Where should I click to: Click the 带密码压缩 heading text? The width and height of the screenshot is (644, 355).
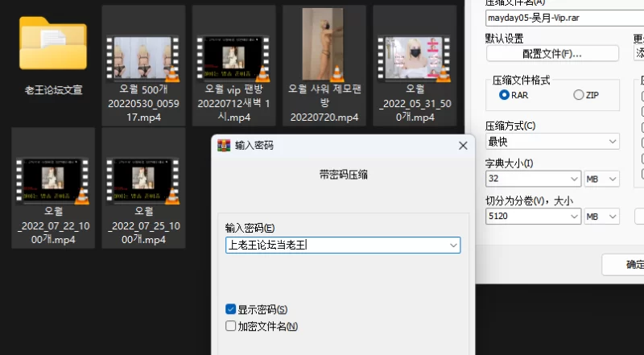[344, 175]
